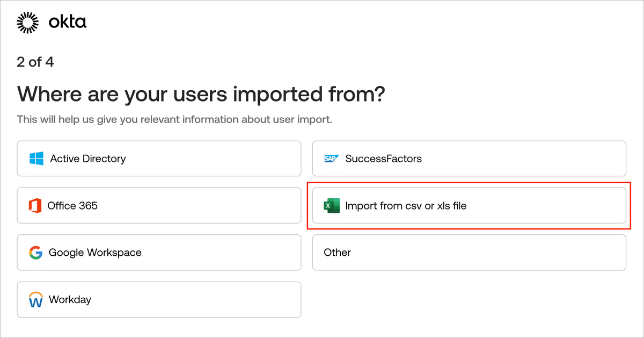
Task: Click the Okta sunburst logo icon
Action: click(28, 23)
